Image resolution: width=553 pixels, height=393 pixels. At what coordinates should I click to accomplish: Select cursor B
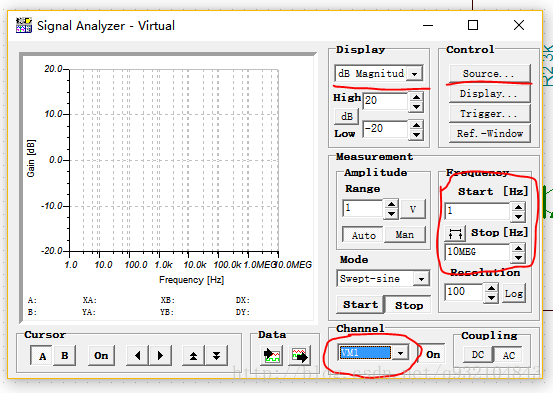point(65,356)
